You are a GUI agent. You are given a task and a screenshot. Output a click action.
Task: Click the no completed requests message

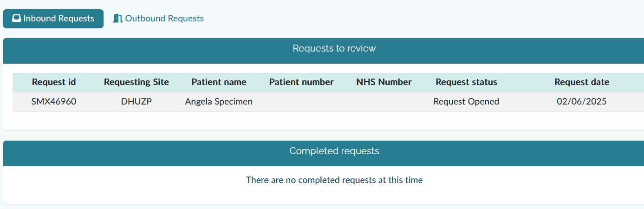[334, 180]
